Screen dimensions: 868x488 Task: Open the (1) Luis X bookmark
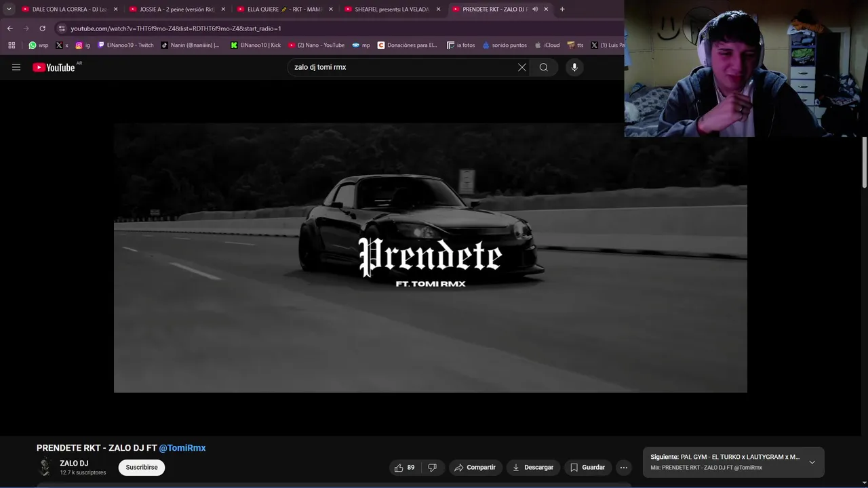click(x=607, y=45)
